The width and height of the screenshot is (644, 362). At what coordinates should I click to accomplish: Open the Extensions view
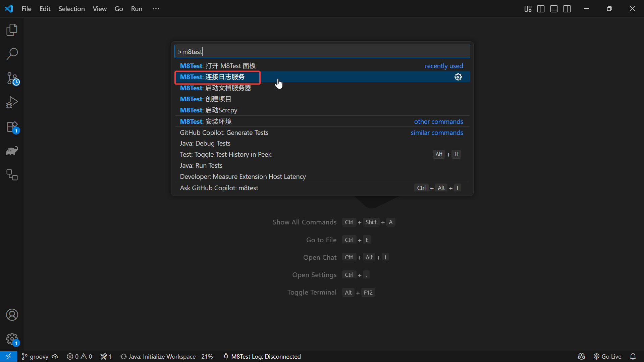click(12, 127)
